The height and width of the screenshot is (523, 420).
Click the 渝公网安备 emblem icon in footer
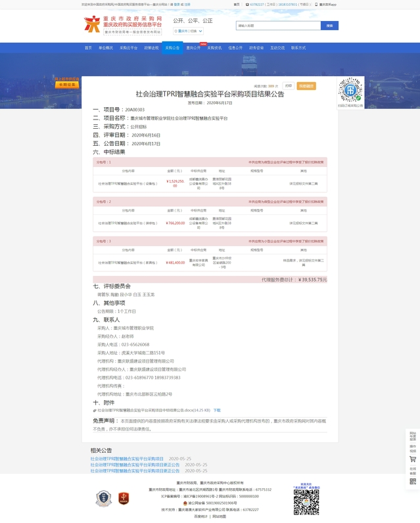pyautogui.click(x=185, y=503)
